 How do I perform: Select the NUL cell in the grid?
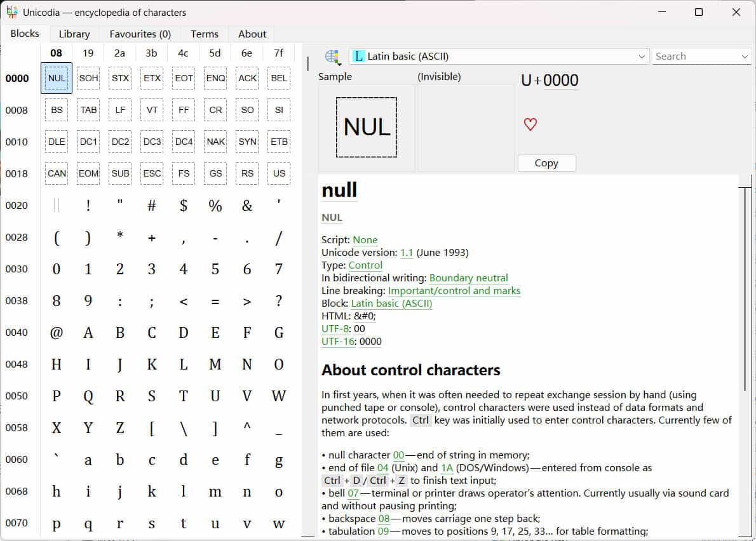(x=56, y=77)
